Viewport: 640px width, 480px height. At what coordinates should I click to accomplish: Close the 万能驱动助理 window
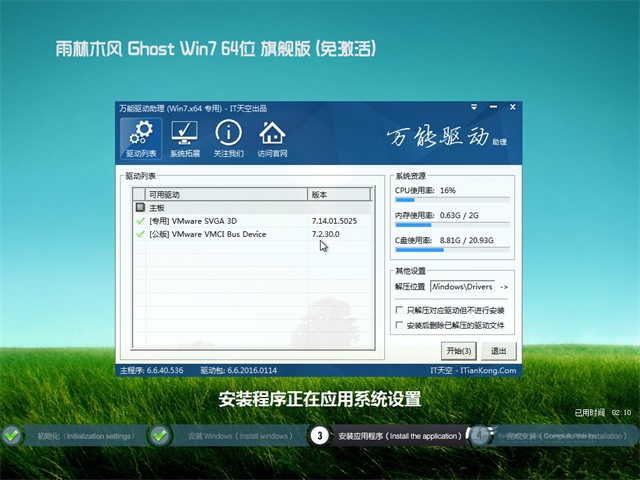coord(513,107)
